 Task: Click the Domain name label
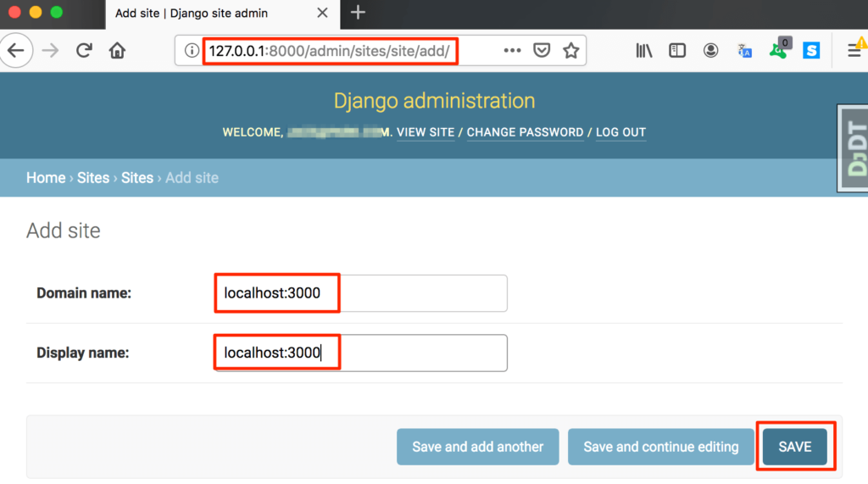pyautogui.click(x=84, y=293)
